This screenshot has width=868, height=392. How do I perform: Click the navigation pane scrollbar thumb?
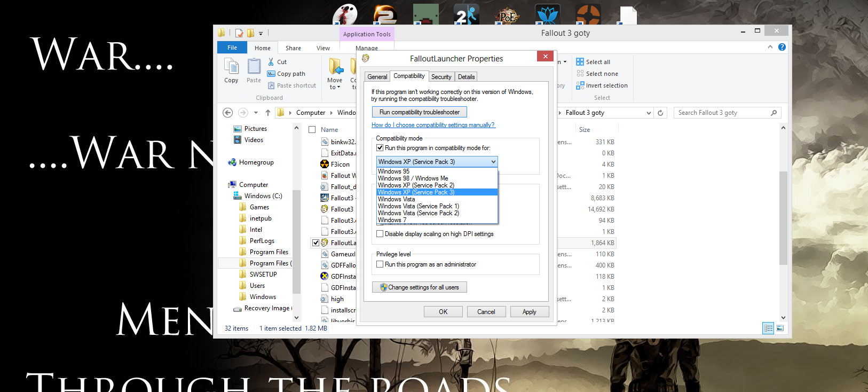(x=296, y=241)
